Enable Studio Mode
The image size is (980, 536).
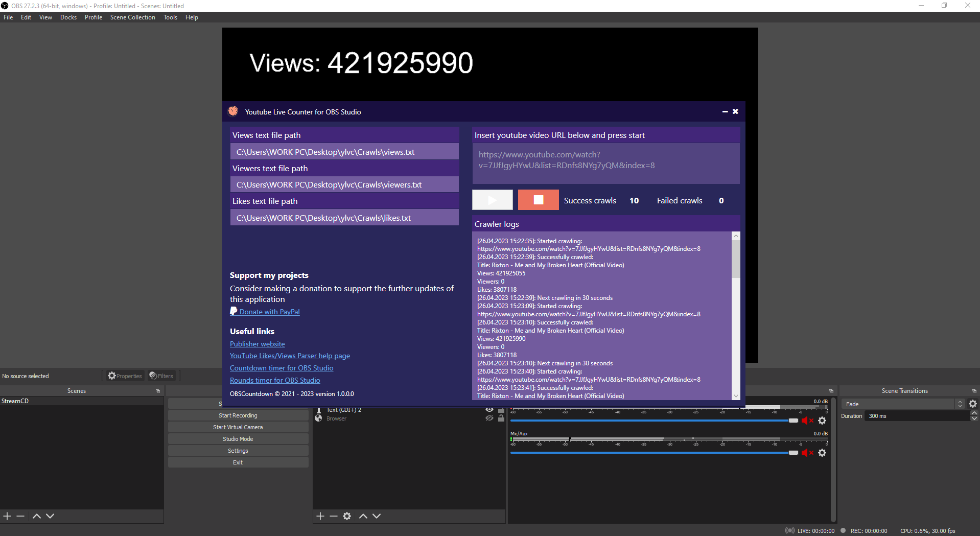(x=238, y=439)
